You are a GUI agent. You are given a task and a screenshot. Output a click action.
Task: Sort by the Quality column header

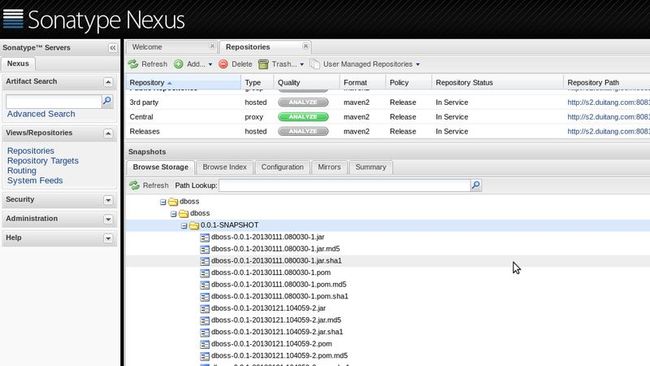tap(306, 82)
